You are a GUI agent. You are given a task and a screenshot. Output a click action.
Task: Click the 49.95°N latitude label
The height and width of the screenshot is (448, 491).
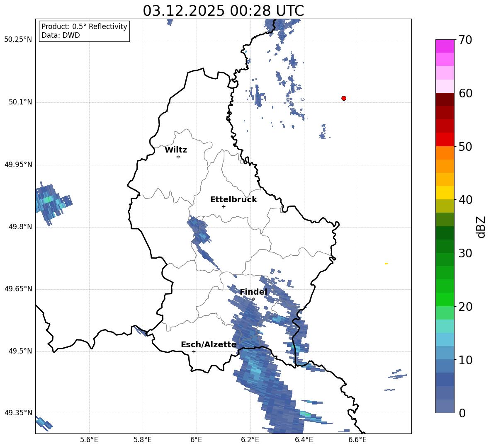(x=18, y=165)
